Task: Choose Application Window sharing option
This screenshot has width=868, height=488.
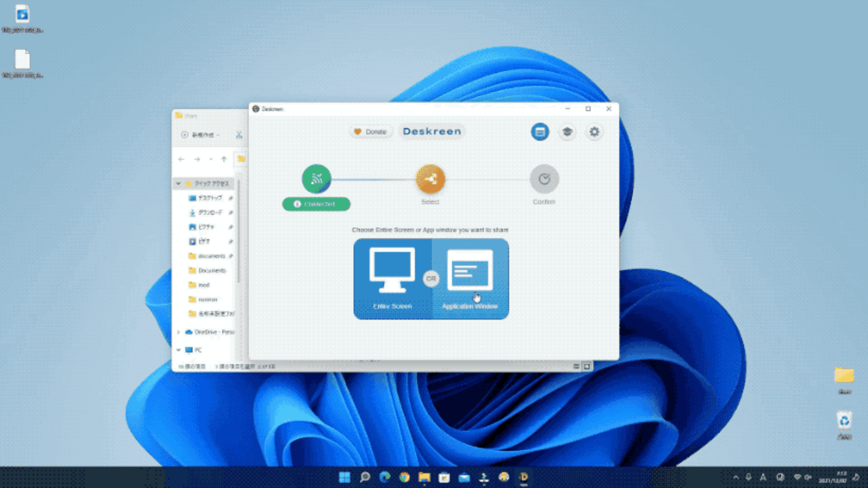Action: (x=470, y=278)
